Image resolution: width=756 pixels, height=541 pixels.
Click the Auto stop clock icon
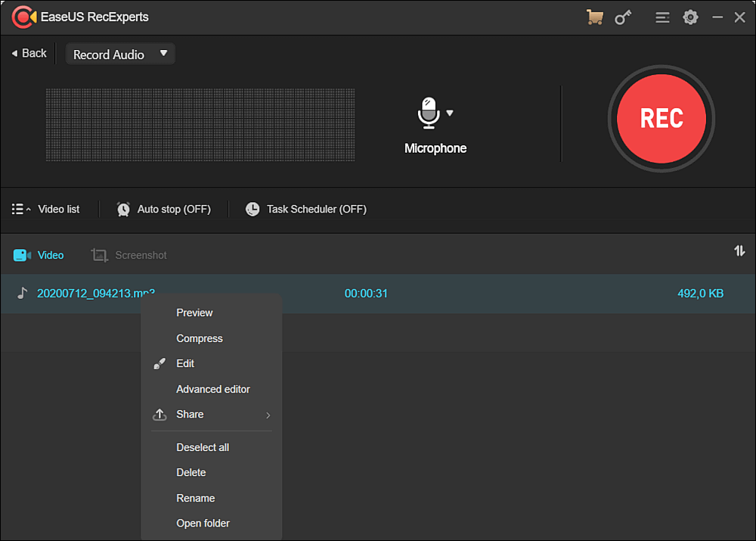click(123, 209)
